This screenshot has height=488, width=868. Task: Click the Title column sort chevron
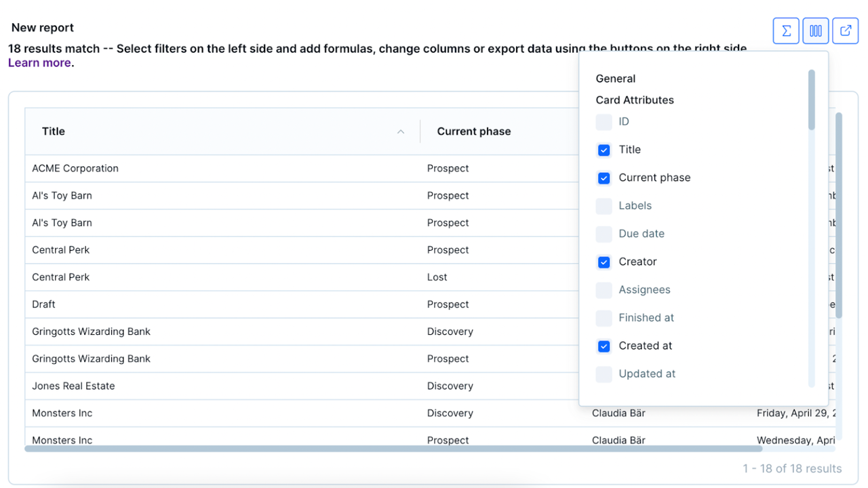pyautogui.click(x=401, y=131)
